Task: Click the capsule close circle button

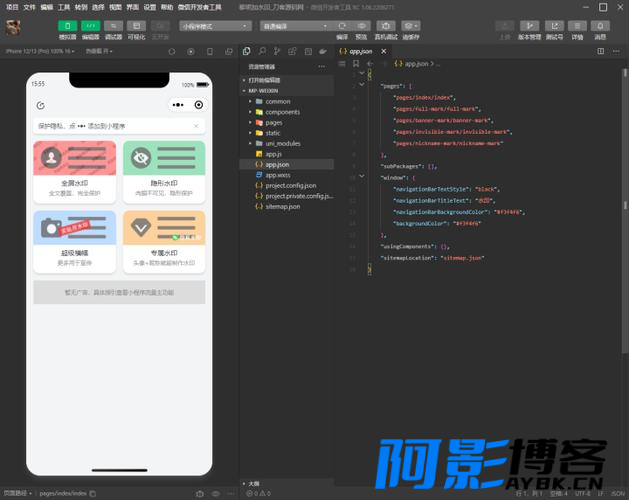Action: (x=199, y=105)
